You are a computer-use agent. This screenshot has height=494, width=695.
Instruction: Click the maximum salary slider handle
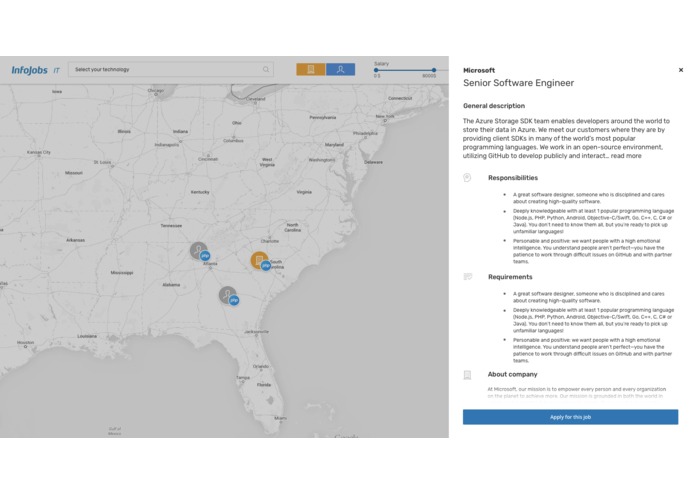pos(434,70)
